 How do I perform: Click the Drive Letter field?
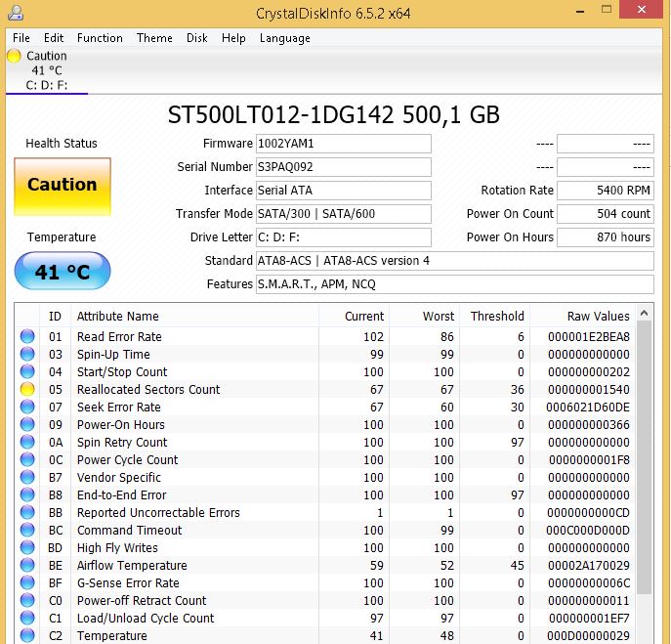point(344,237)
